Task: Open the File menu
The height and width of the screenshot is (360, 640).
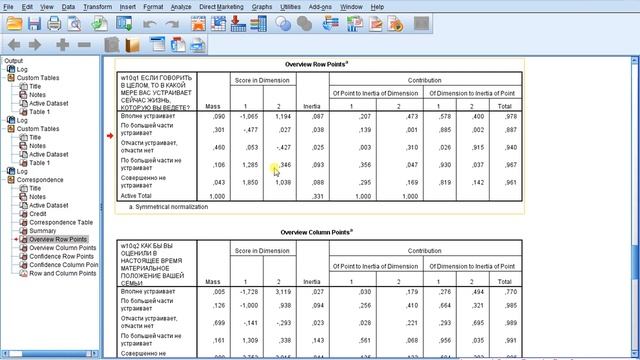Action: click(x=8, y=7)
